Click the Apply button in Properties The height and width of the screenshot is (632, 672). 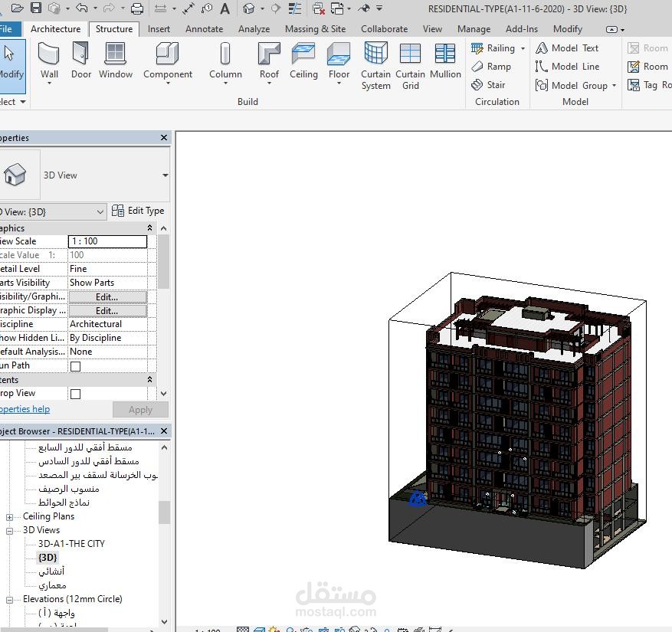click(x=140, y=410)
